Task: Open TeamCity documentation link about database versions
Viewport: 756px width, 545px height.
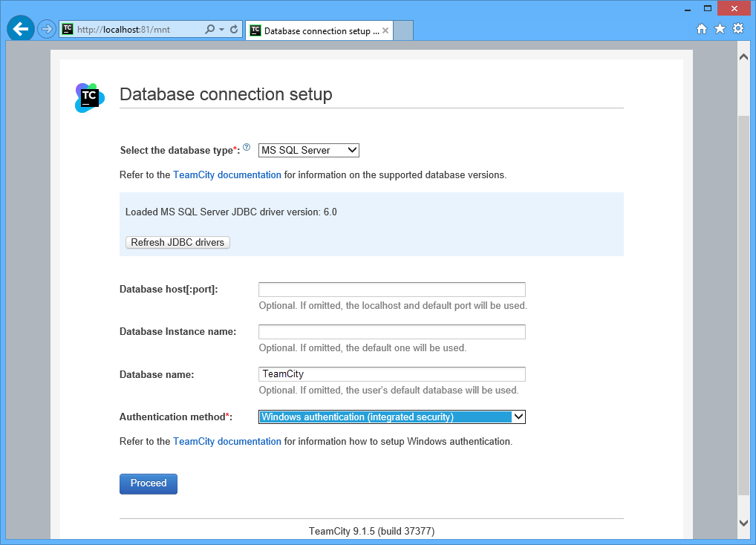Action: click(x=227, y=175)
